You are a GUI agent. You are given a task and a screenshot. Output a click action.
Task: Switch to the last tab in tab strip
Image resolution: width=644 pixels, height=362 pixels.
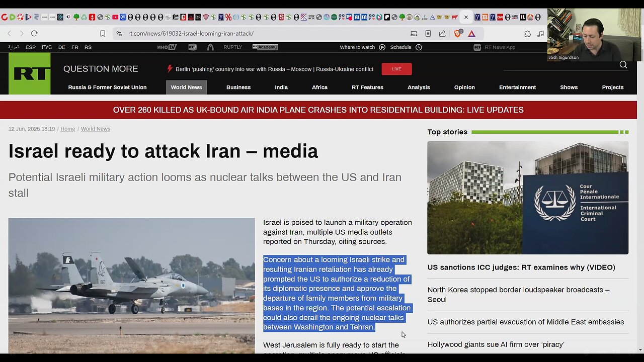[x=538, y=17]
